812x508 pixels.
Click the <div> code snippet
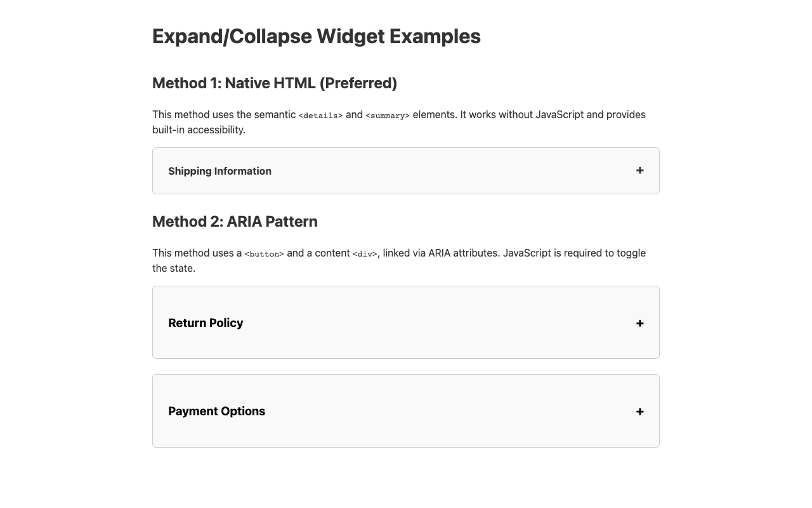coord(365,254)
